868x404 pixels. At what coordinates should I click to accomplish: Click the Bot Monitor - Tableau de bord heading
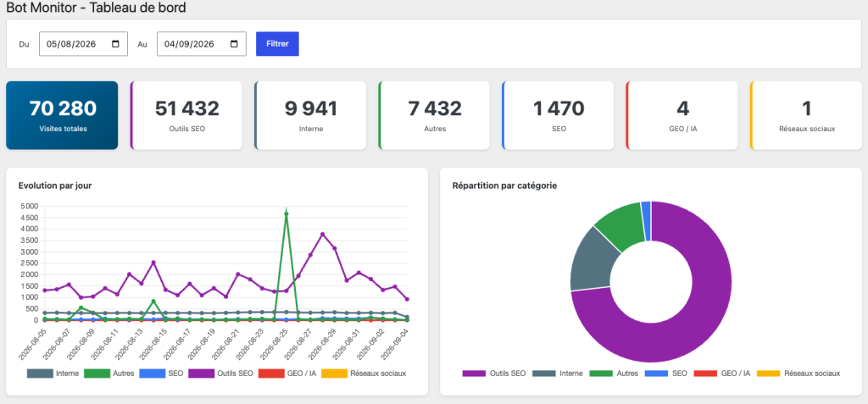click(x=96, y=8)
